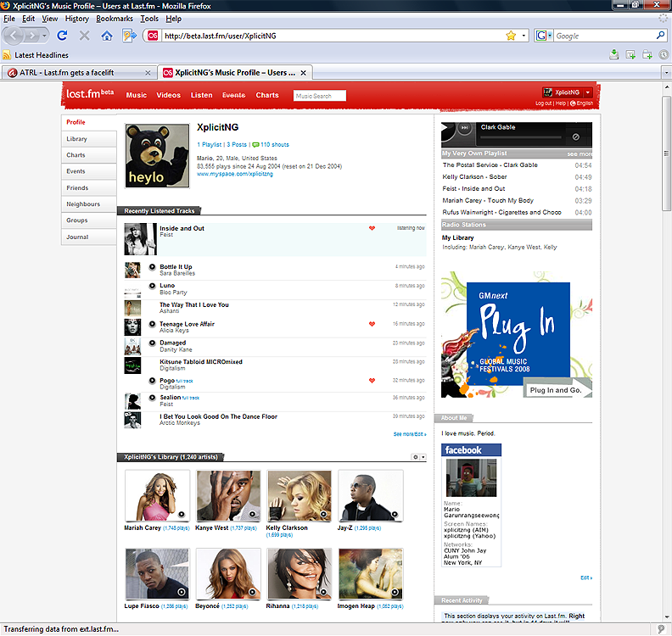Viewport: 672px width, 636px height.
Task: Click see more on My Very Own Playlist
Action: point(580,153)
